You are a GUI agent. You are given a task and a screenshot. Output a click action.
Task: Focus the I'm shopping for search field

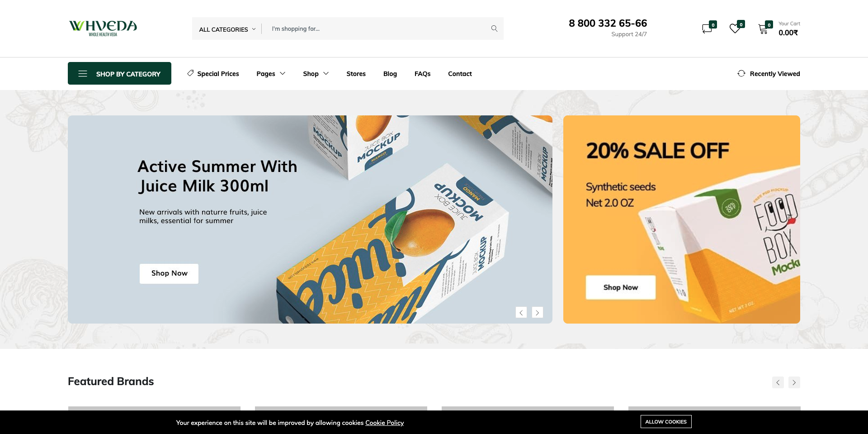[x=377, y=29]
